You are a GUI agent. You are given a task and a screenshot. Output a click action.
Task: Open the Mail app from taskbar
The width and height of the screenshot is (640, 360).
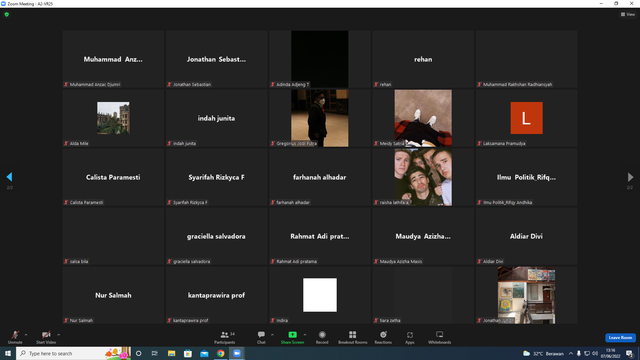[x=204, y=353]
